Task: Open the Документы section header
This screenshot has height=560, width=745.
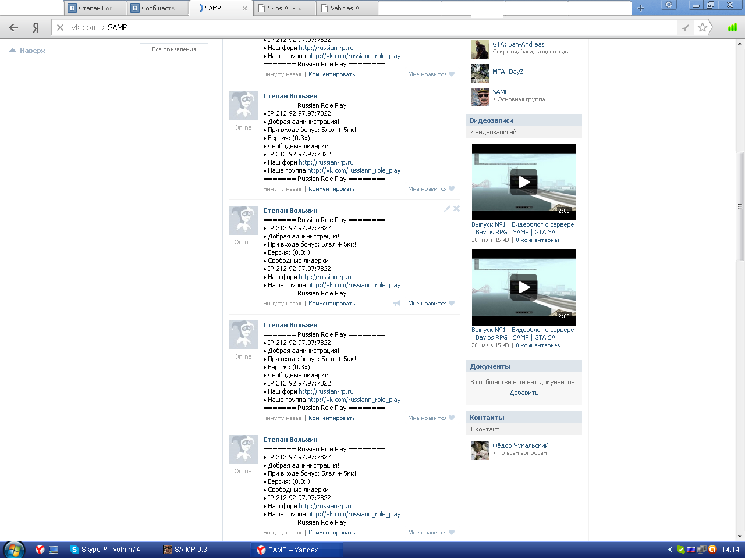Action: 524,366
